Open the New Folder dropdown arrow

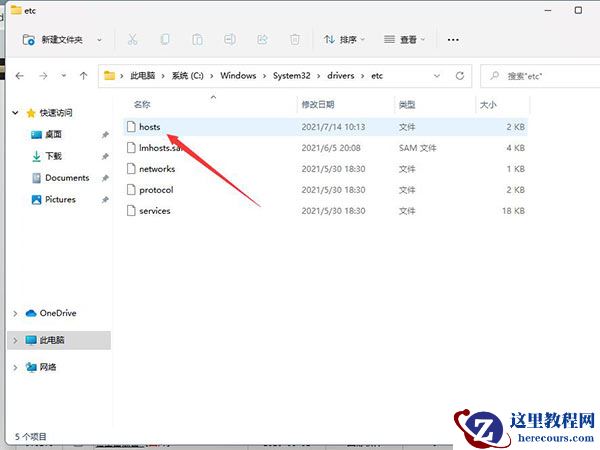point(99,40)
